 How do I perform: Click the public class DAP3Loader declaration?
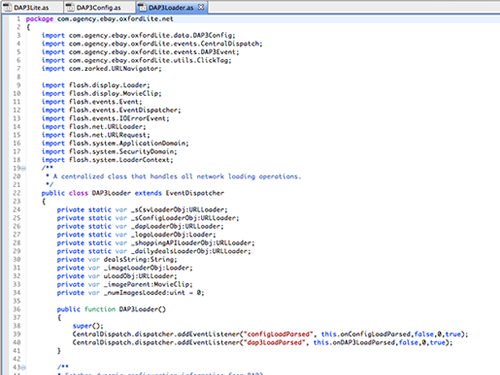point(133,193)
